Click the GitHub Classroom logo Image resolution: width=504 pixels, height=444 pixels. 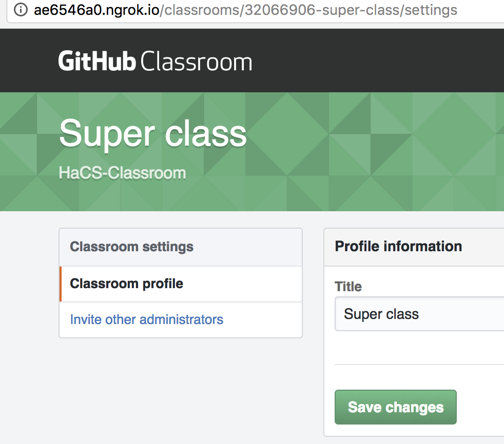[154, 60]
